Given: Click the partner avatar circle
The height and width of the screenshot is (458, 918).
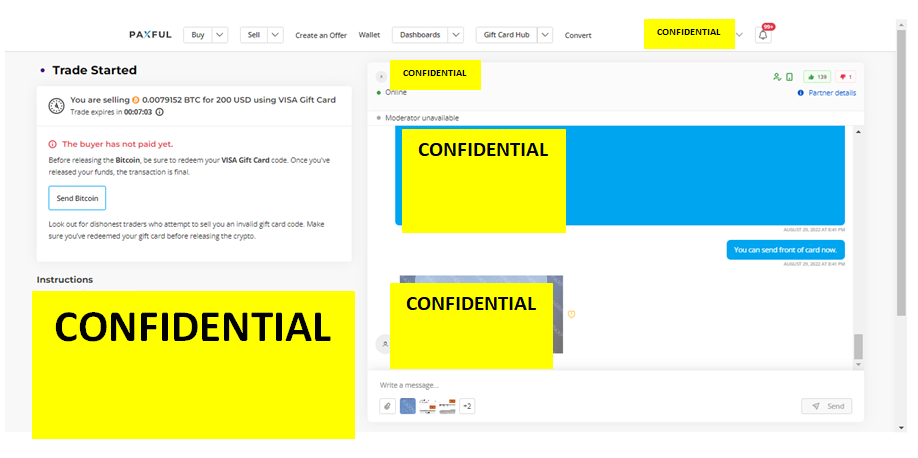Looking at the screenshot, I should pos(381,77).
